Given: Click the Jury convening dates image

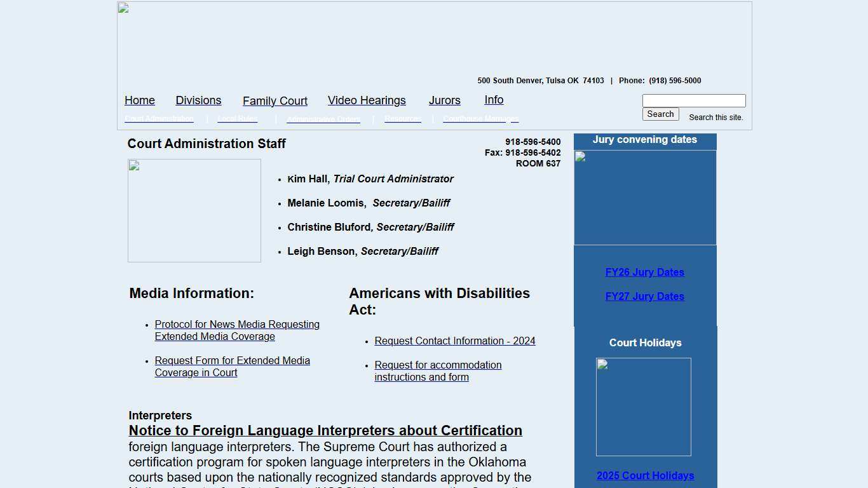Looking at the screenshot, I should click(x=645, y=198).
